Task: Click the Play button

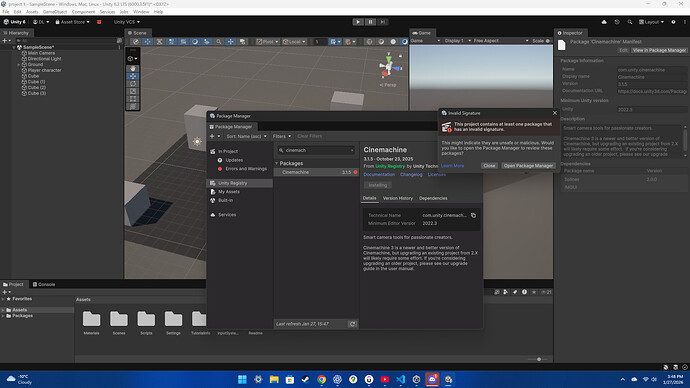Action: pos(358,22)
